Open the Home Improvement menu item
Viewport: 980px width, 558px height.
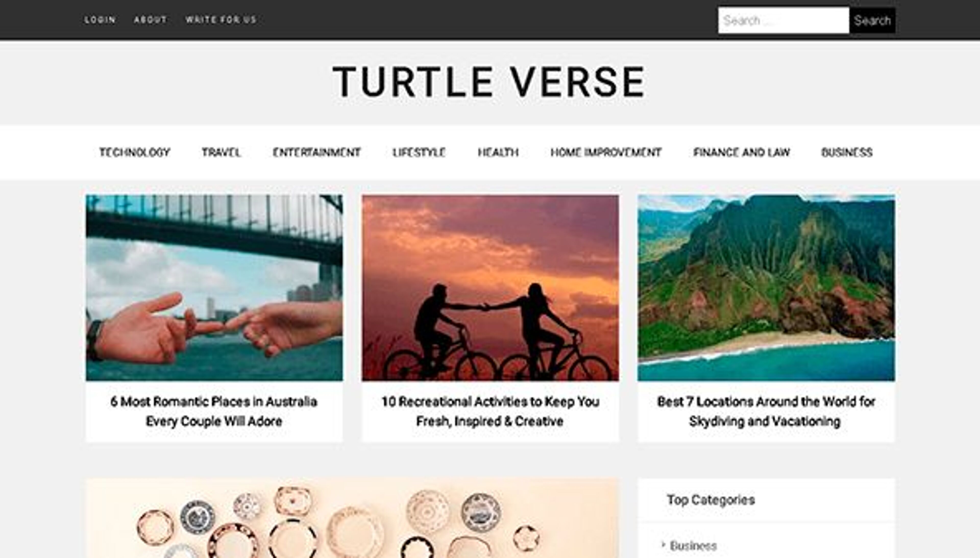606,153
